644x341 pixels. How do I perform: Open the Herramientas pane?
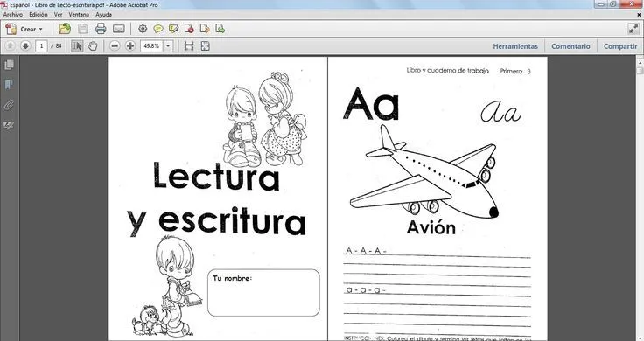click(515, 46)
